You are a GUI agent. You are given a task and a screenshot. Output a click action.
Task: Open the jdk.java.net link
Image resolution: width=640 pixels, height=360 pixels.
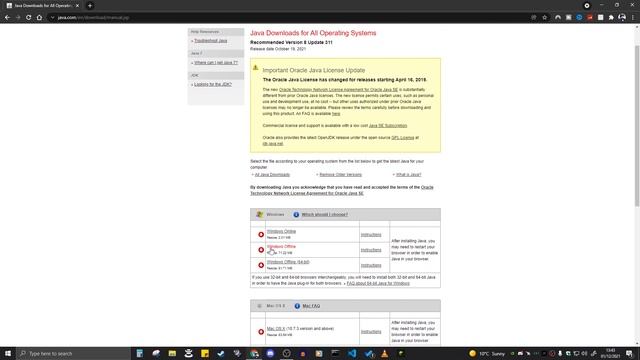pyautogui.click(x=273, y=144)
